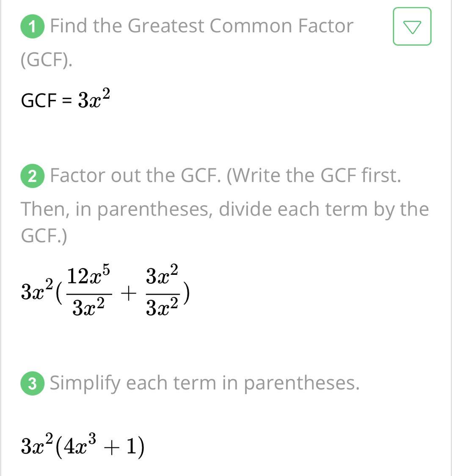Click the final answer 3x²(4x³ + 1)

83,446
